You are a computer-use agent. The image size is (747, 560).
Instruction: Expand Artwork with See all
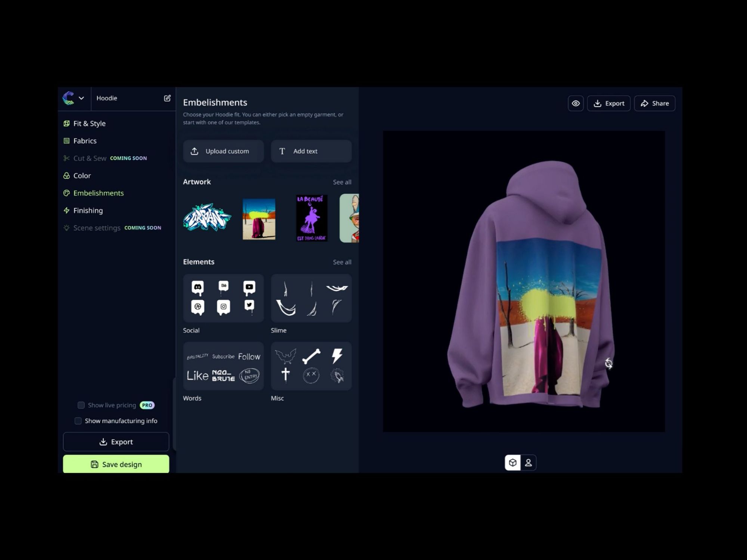pyautogui.click(x=342, y=182)
